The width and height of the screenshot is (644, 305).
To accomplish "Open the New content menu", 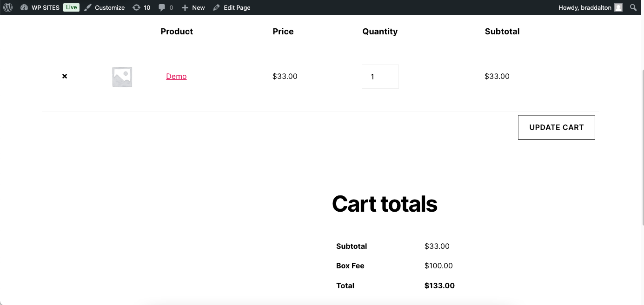I will point(193,7).
